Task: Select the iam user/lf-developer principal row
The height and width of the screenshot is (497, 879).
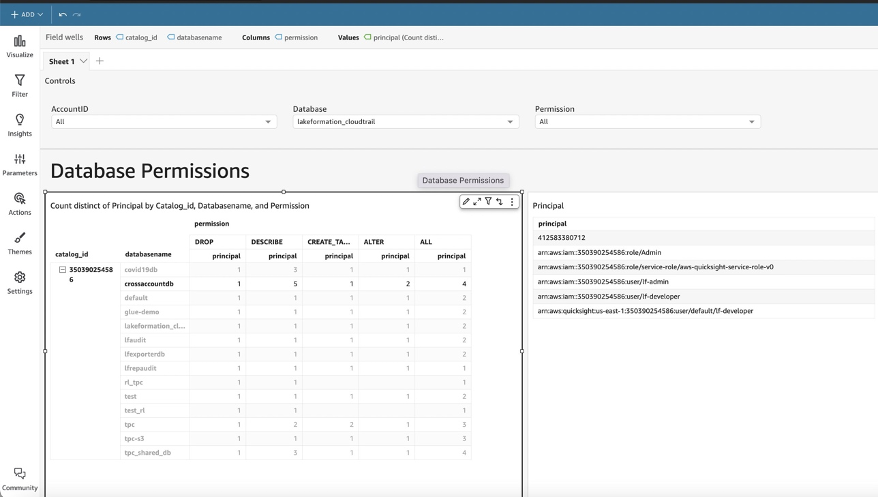Action: pyautogui.click(x=704, y=296)
